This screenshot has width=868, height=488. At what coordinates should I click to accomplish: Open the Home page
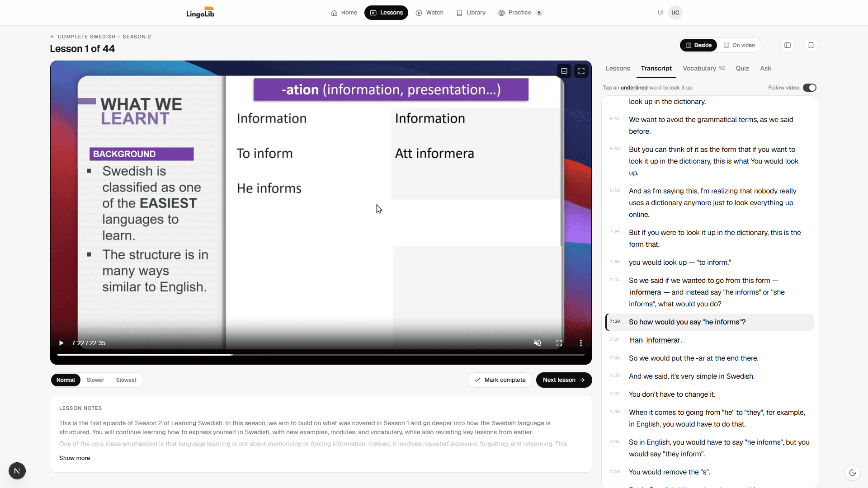344,13
